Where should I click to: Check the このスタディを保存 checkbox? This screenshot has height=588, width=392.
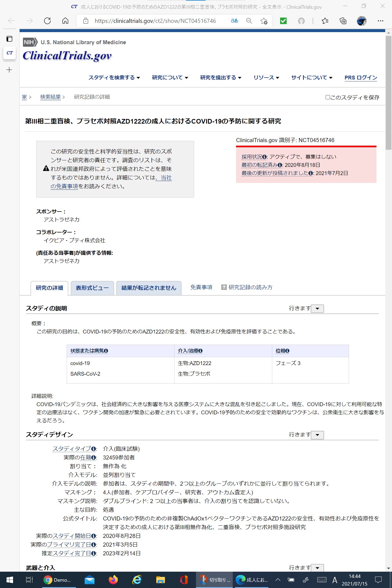tap(328, 97)
